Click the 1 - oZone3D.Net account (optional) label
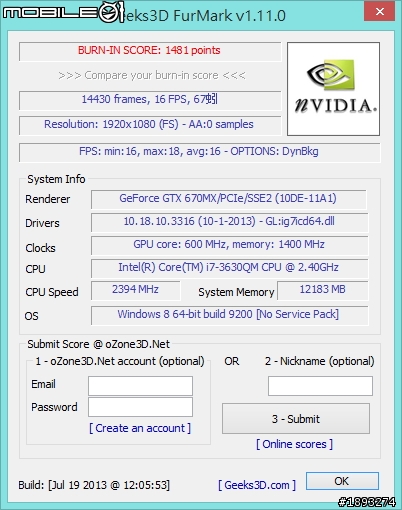The height and width of the screenshot is (510, 402). click(x=120, y=361)
